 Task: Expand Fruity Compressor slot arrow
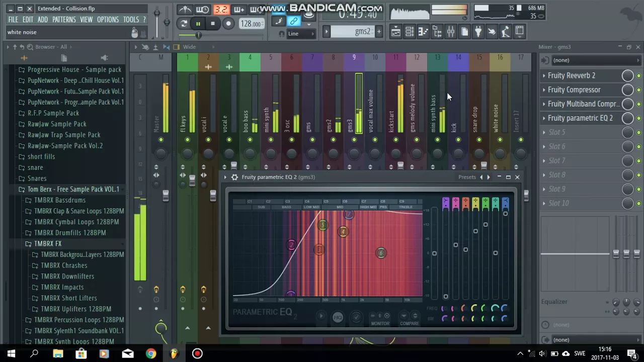click(x=544, y=89)
